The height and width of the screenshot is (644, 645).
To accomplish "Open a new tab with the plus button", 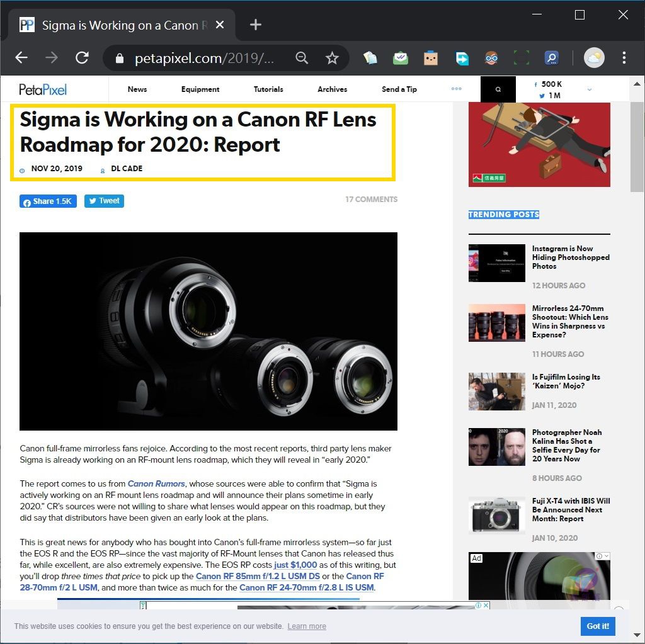I will pyautogui.click(x=256, y=25).
